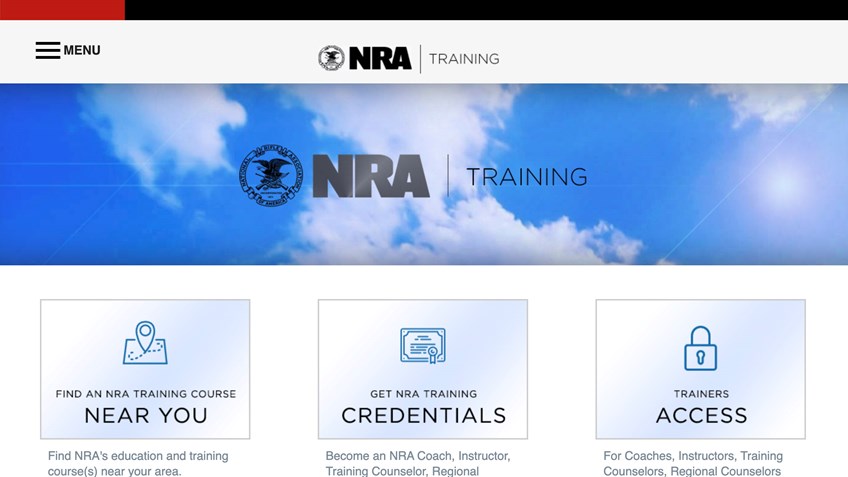
Task: Click the MENU label
Action: pos(82,50)
